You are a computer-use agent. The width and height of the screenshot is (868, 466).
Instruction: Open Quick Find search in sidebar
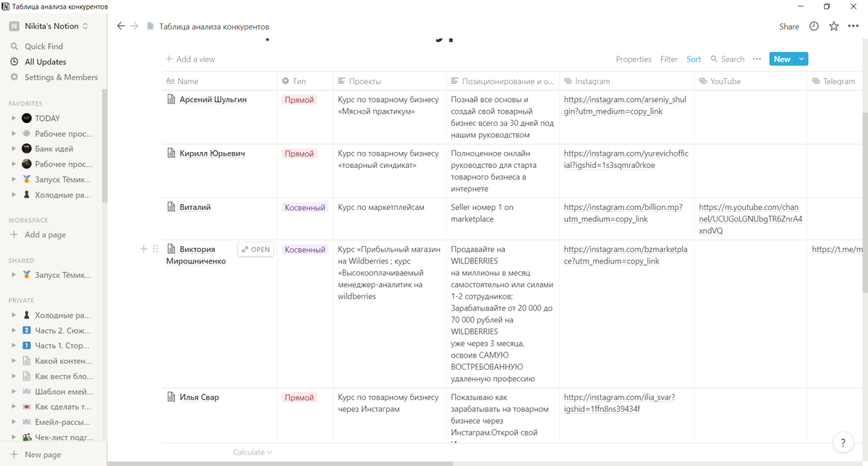[43, 46]
